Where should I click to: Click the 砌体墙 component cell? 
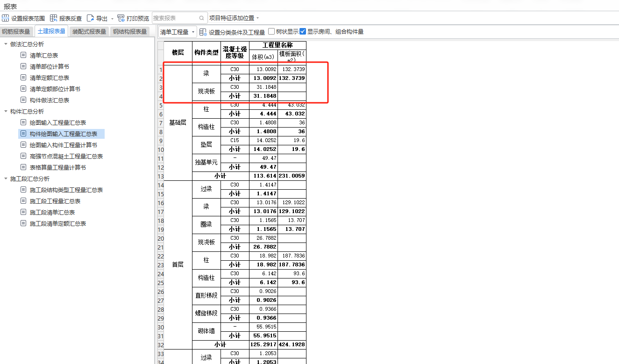(206, 331)
